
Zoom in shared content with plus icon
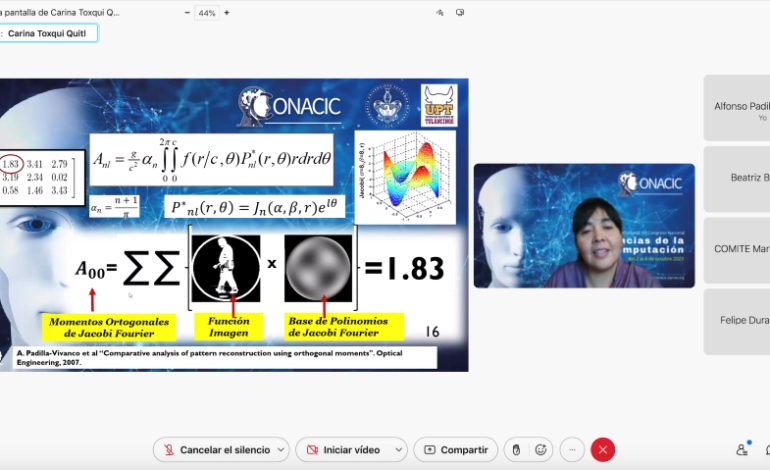pyautogui.click(x=227, y=13)
